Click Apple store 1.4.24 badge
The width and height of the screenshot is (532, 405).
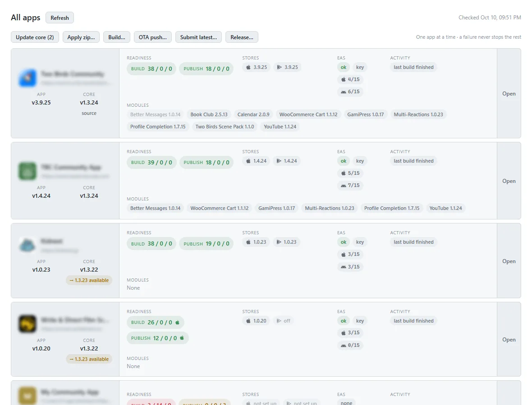point(257,161)
